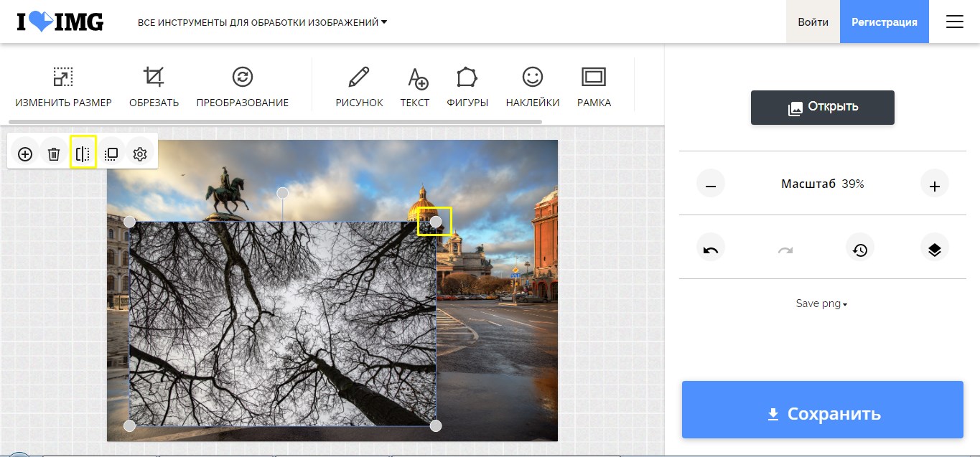Open the Stickers tool (Наклейки)

532,86
